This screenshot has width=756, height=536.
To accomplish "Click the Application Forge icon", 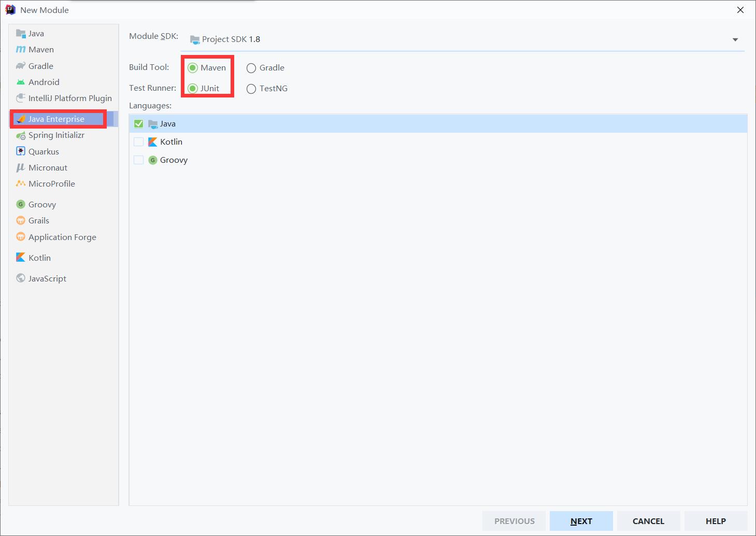I will point(21,237).
